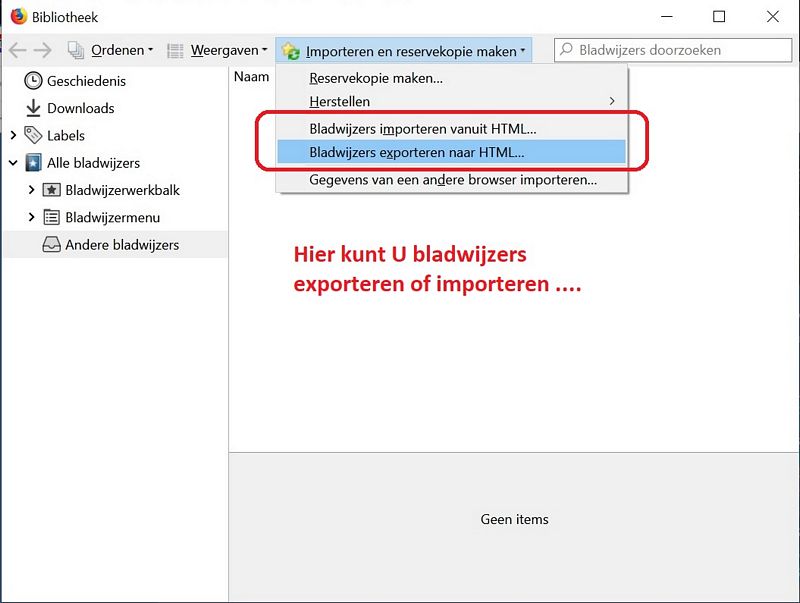Select Gegevens van een andere browser importeren
This screenshot has height=603, width=800.
[452, 180]
